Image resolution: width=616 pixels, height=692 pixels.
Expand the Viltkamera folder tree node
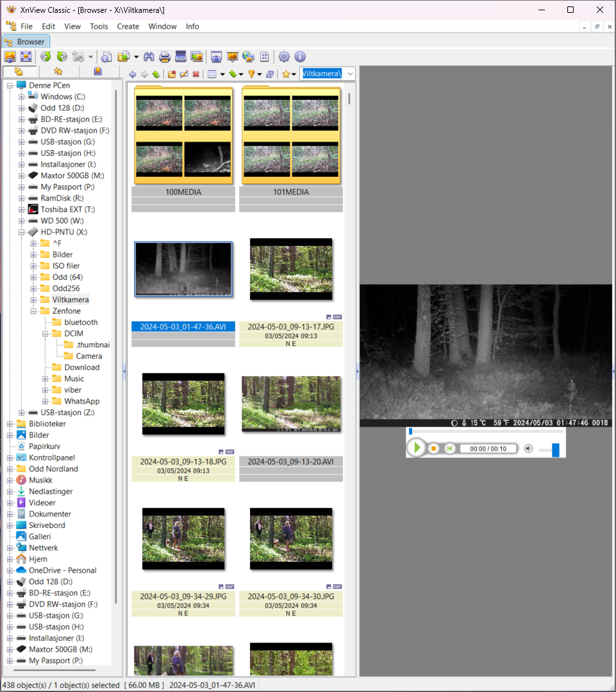34,300
